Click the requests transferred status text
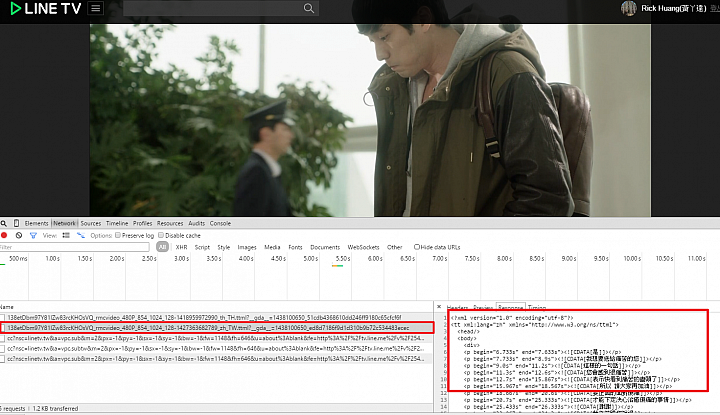Screen dimensions: 720x415 click(39, 409)
